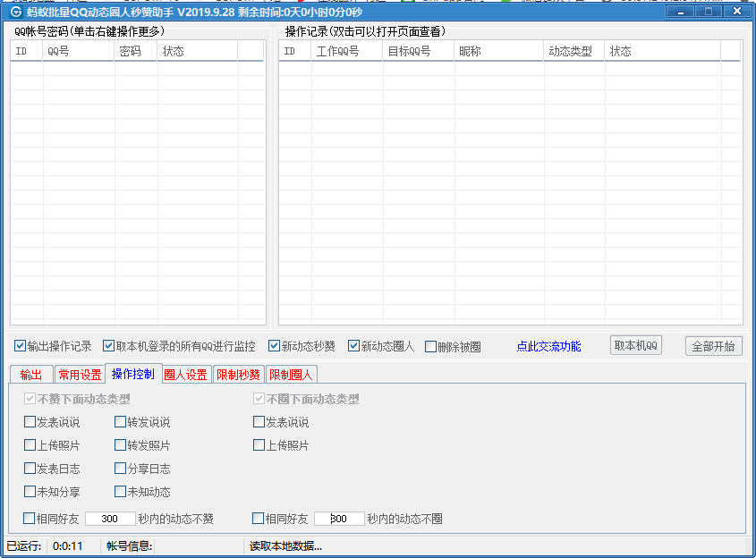
Task: Click the 读取本地数据... status text
Action: click(x=285, y=546)
